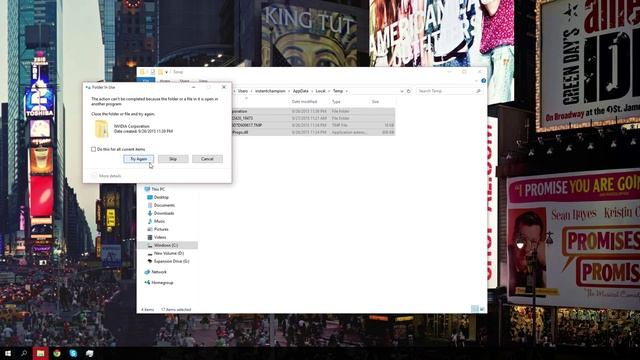Click Try Again in Folder In Use dialog
The height and width of the screenshot is (360, 640).
(x=139, y=159)
